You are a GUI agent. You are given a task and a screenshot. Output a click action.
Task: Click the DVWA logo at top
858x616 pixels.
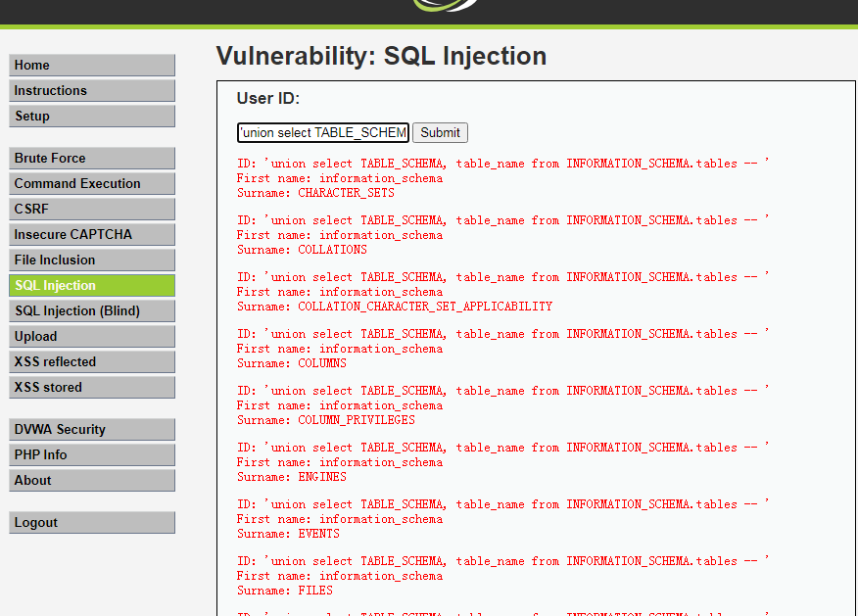(447, 6)
